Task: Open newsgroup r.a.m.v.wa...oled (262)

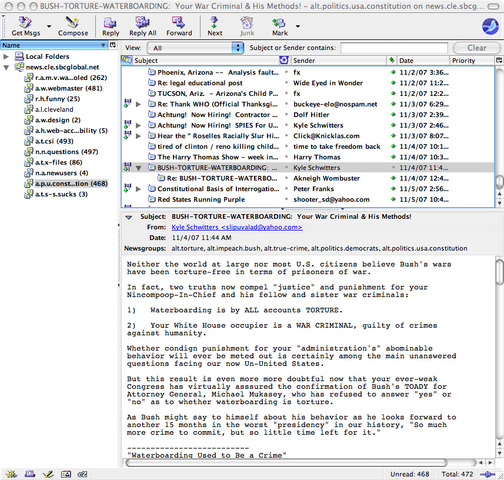Action: (66, 78)
